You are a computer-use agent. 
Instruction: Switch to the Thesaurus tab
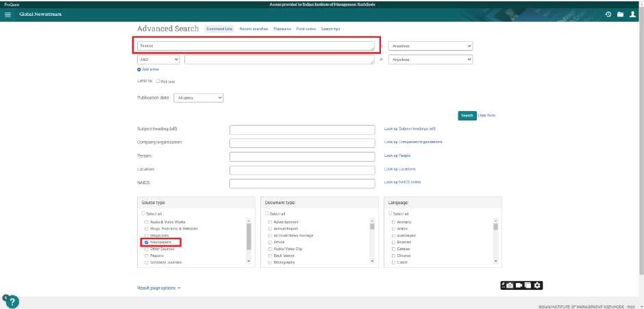click(x=282, y=29)
